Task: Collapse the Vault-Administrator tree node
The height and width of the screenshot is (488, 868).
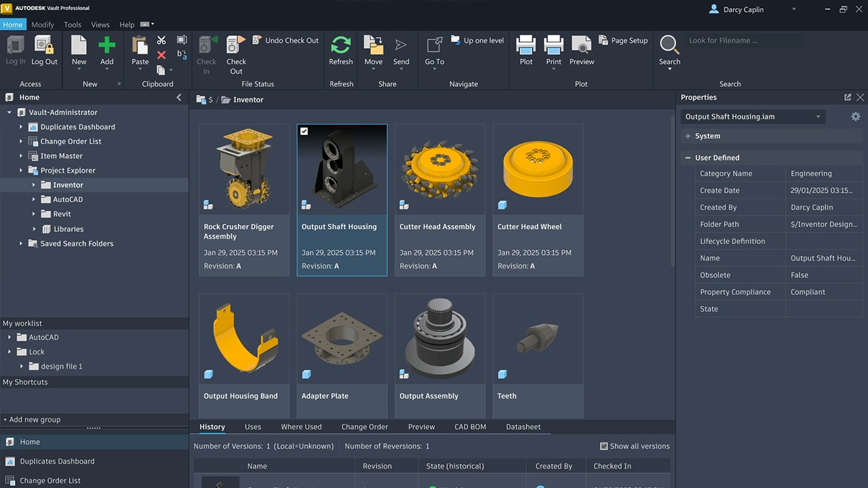Action: (9, 113)
